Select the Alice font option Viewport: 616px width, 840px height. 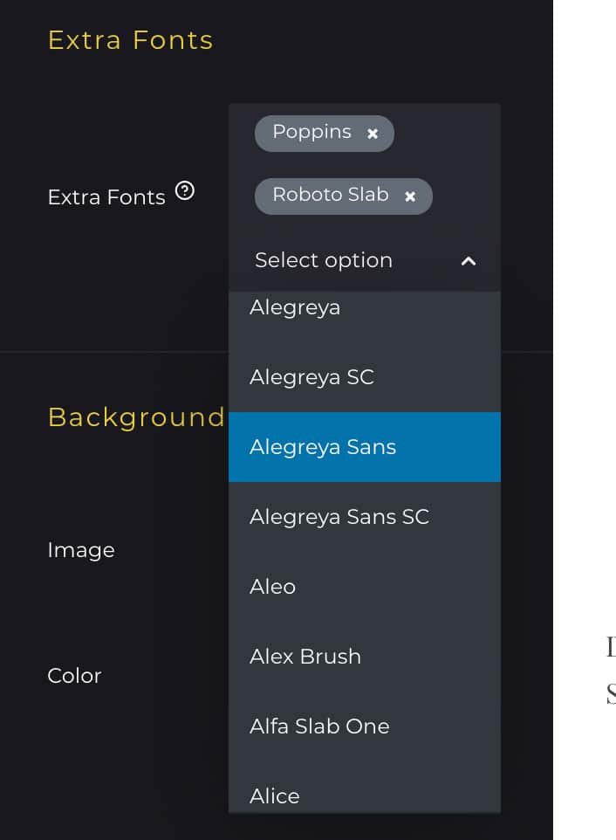(275, 795)
